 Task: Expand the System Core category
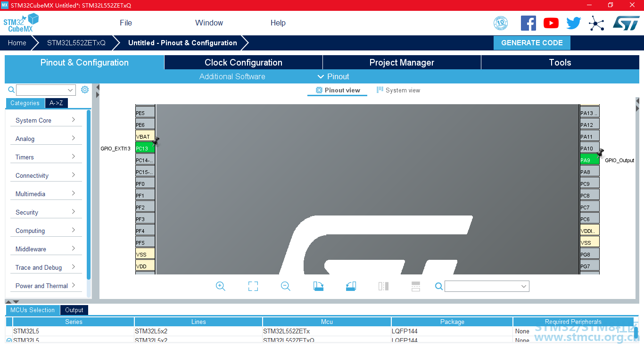pyautogui.click(x=46, y=120)
